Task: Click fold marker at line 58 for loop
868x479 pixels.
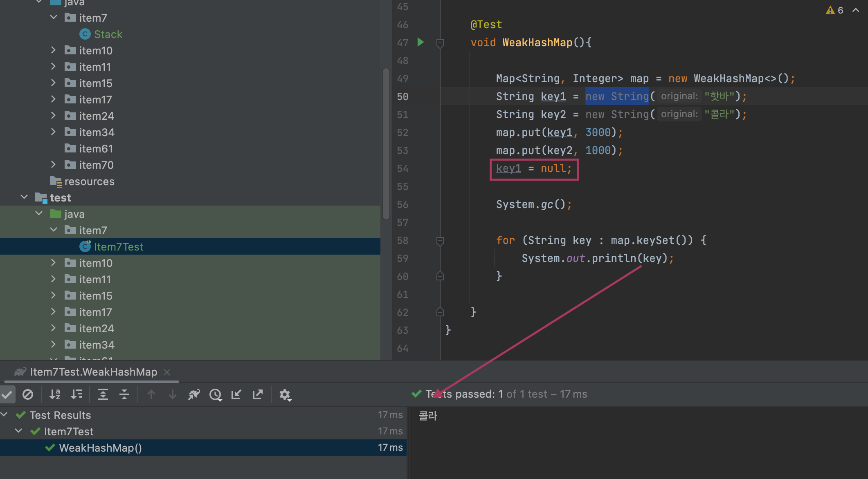Action: (440, 240)
